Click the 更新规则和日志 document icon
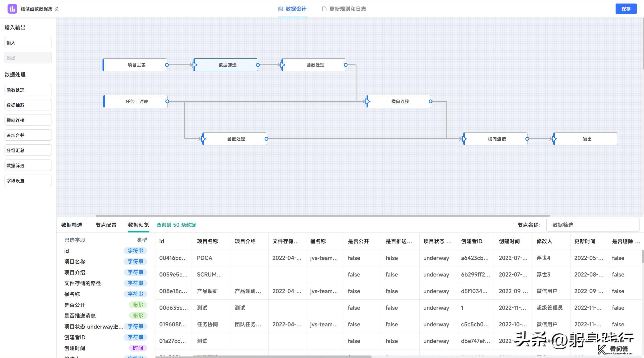Image resolution: width=644 pixels, height=358 pixels. 324,9
